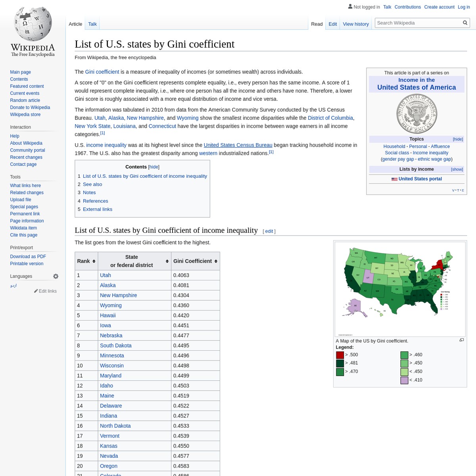
Task: Open the language settings gear icon
Action: [x=56, y=276]
